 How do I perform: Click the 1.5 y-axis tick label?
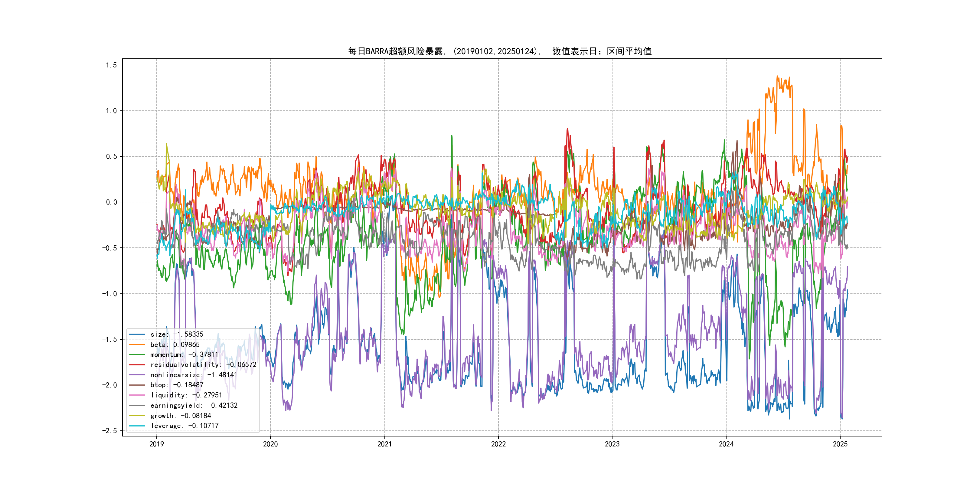[x=112, y=65]
